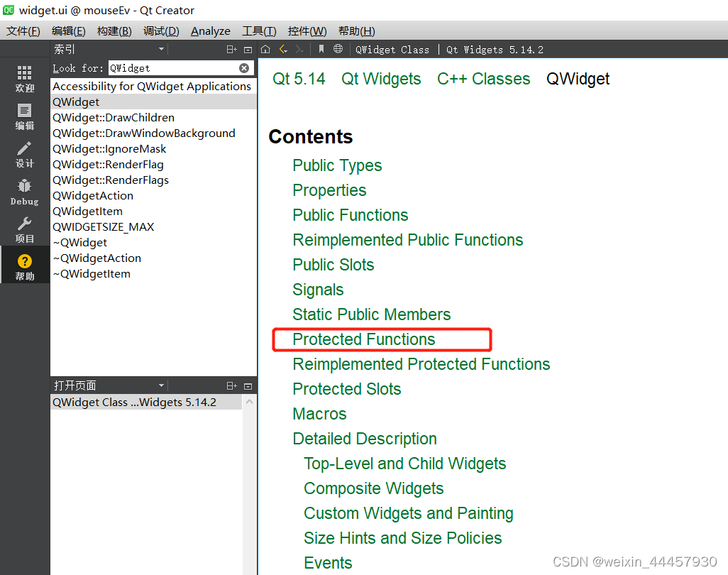Split the open pages (打开页面) panel
Image resolution: width=728 pixels, height=575 pixels.
232,386
